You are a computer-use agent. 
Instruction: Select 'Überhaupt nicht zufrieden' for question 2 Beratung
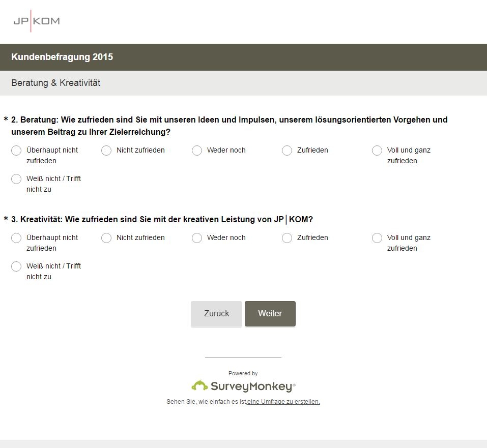point(16,151)
